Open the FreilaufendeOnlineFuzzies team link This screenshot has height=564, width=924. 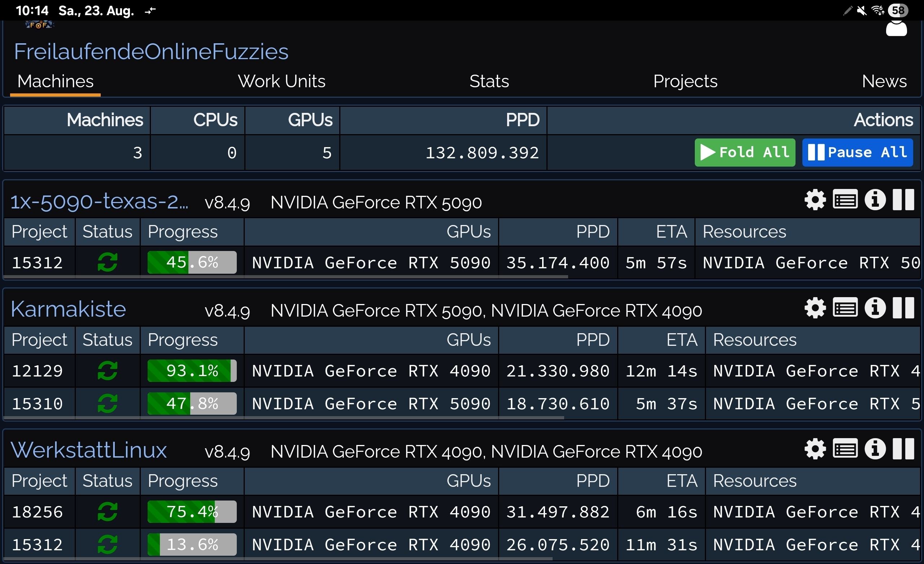click(151, 51)
